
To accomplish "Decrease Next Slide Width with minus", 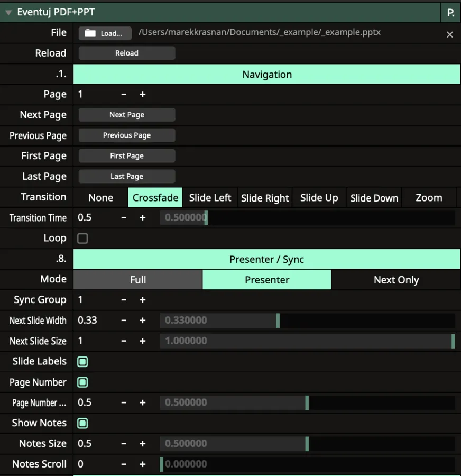I will (124, 321).
